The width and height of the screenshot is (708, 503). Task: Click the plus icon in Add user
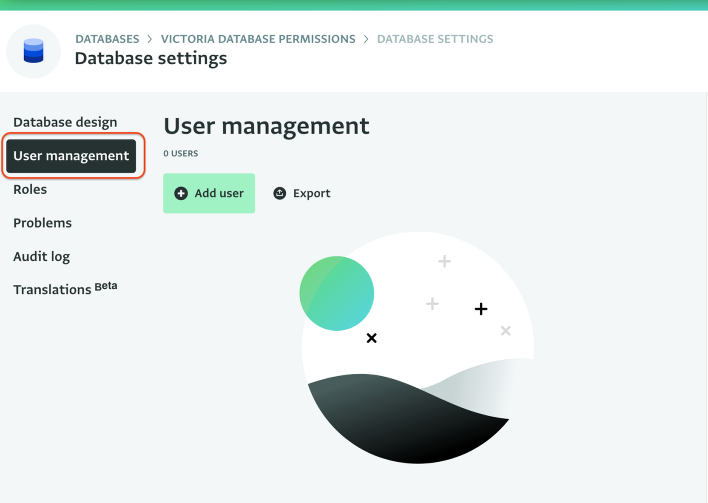pos(181,193)
